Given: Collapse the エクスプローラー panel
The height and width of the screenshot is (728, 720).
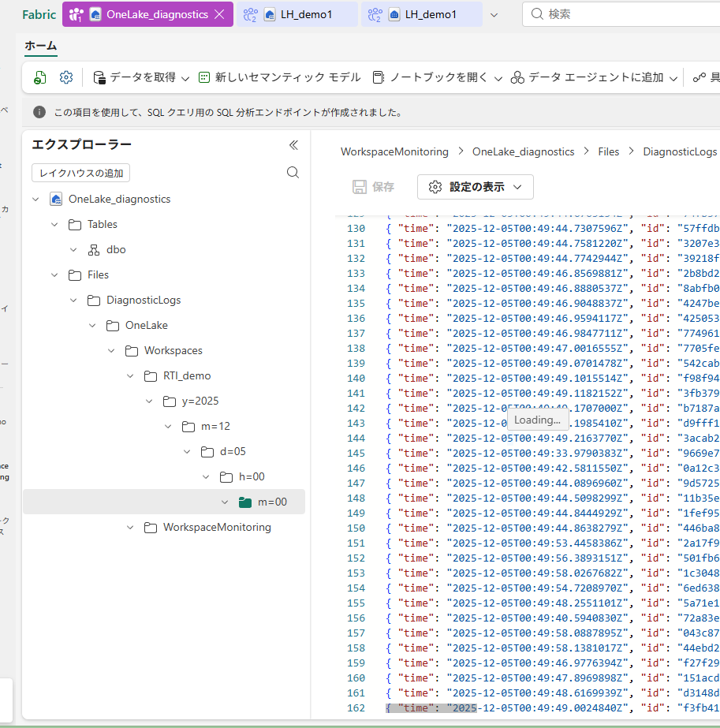Looking at the screenshot, I should tap(293, 145).
